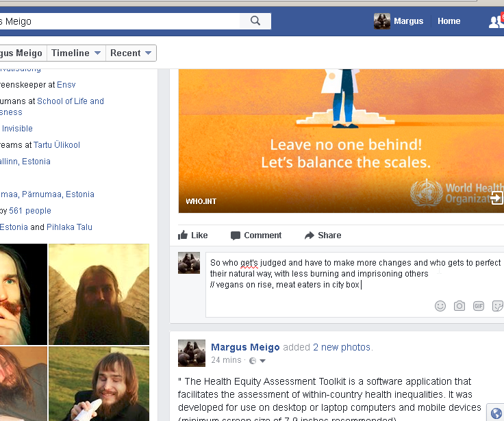Open the Ensv workplace link
Screen dimensions: 504x421
tap(66, 84)
